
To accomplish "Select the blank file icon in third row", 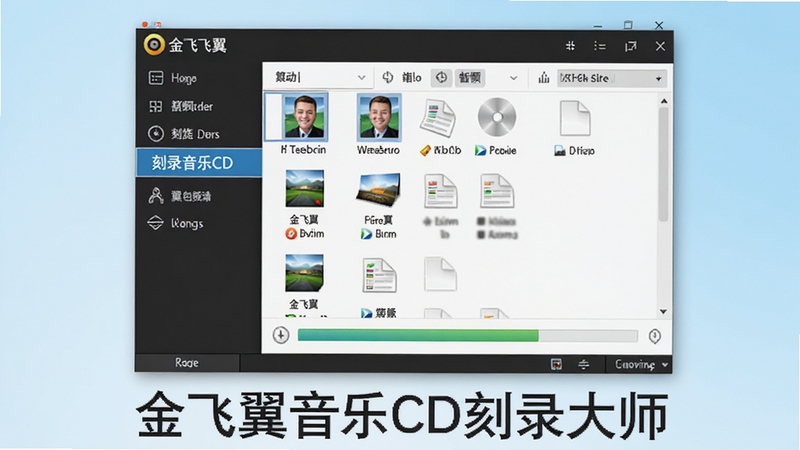I will coord(440,274).
